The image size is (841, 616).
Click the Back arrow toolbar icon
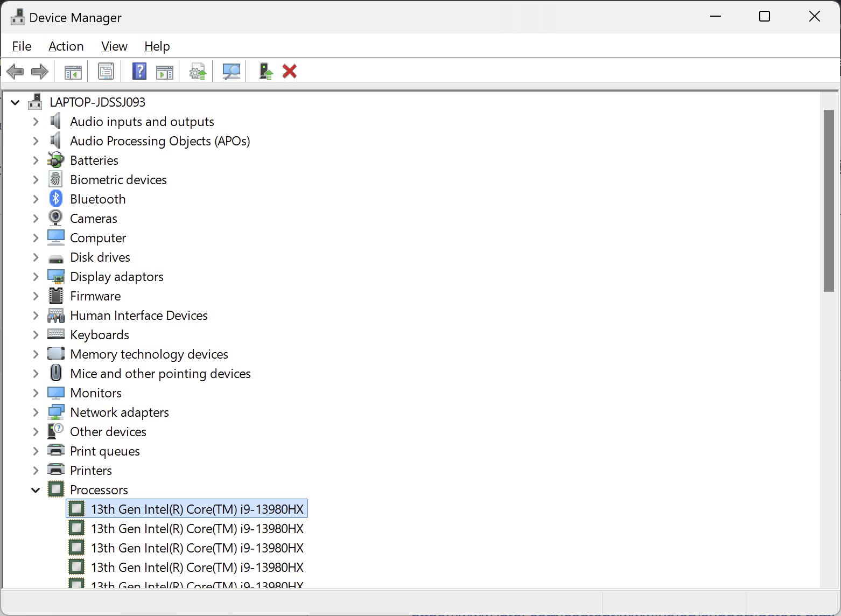(x=15, y=71)
